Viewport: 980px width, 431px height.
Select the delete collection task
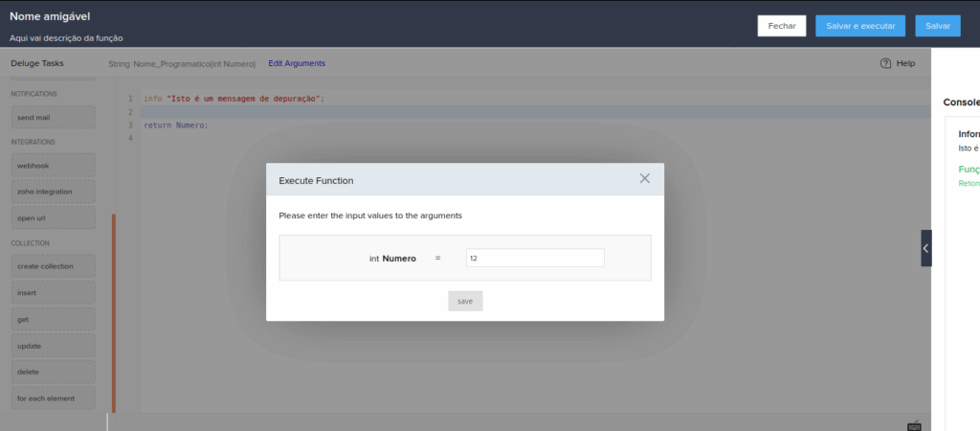coord(54,373)
